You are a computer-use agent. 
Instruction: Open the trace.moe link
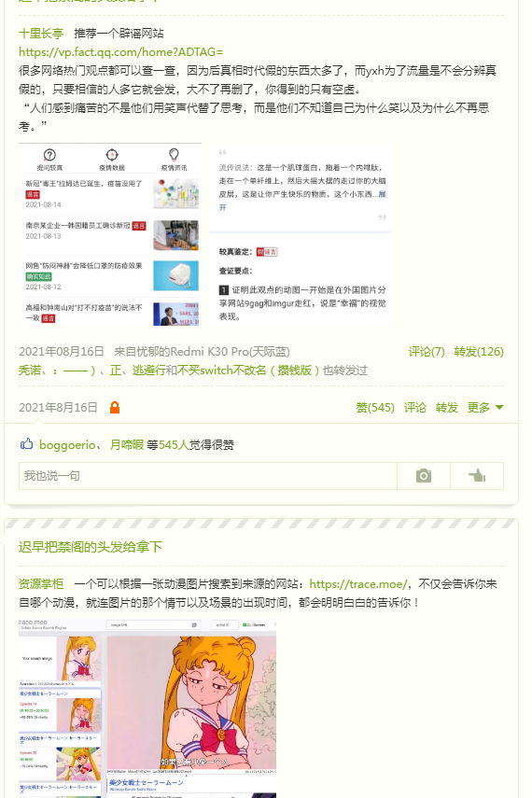click(x=358, y=583)
